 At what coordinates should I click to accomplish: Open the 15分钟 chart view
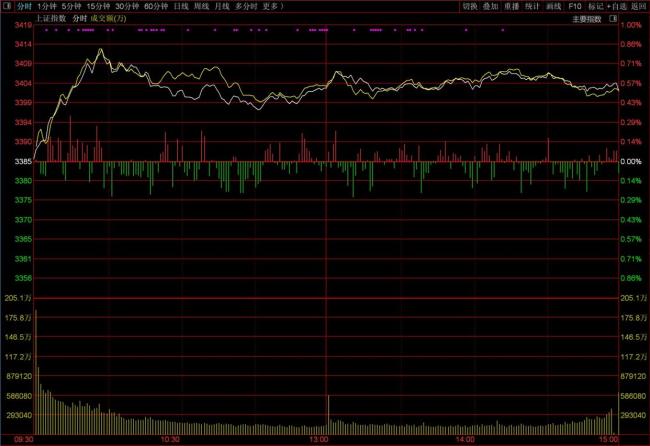pos(98,6)
